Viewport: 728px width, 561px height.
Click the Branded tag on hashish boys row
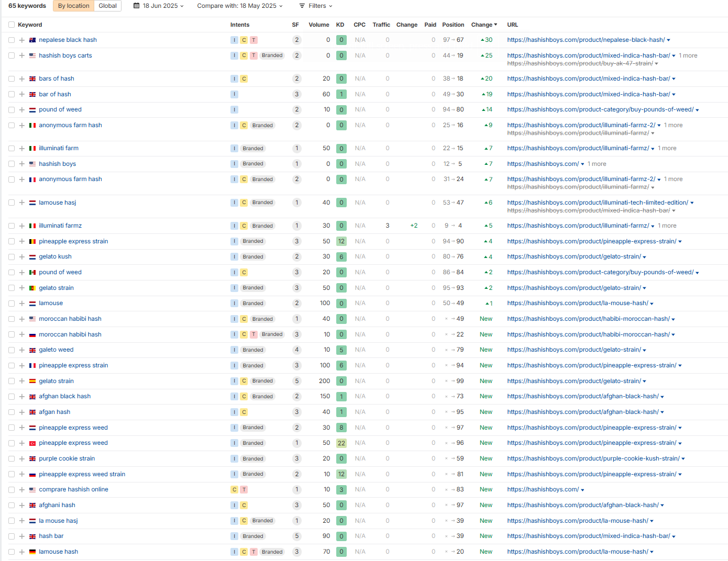[x=253, y=164]
